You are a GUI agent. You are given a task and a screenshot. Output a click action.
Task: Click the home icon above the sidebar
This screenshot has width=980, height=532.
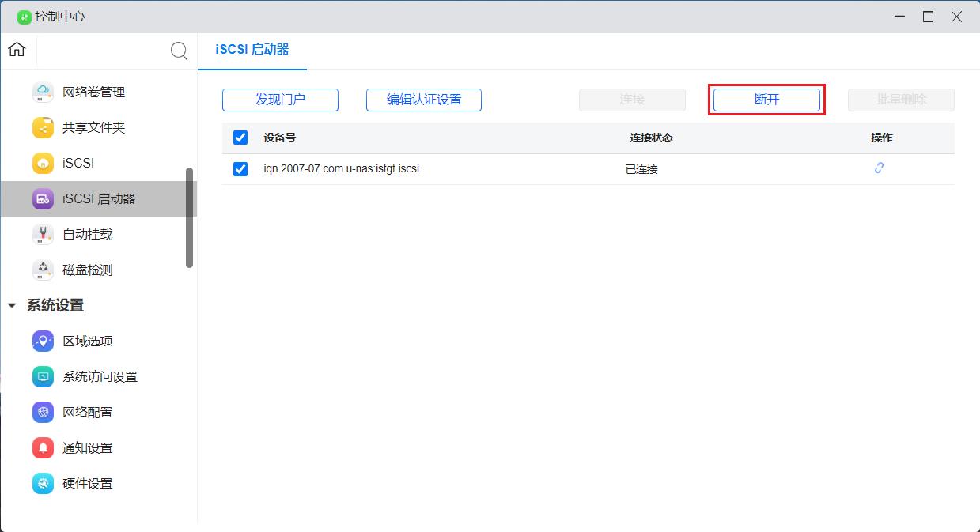point(16,49)
